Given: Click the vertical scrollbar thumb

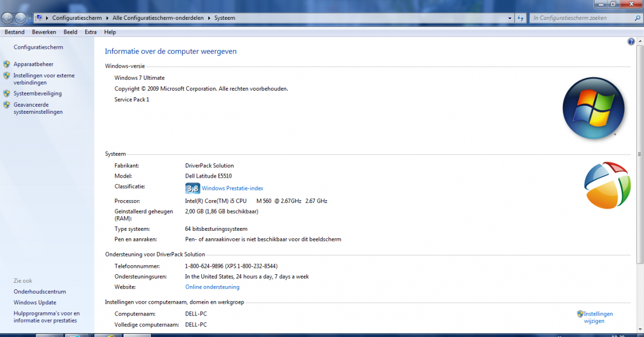Looking at the screenshot, I should point(640,154).
